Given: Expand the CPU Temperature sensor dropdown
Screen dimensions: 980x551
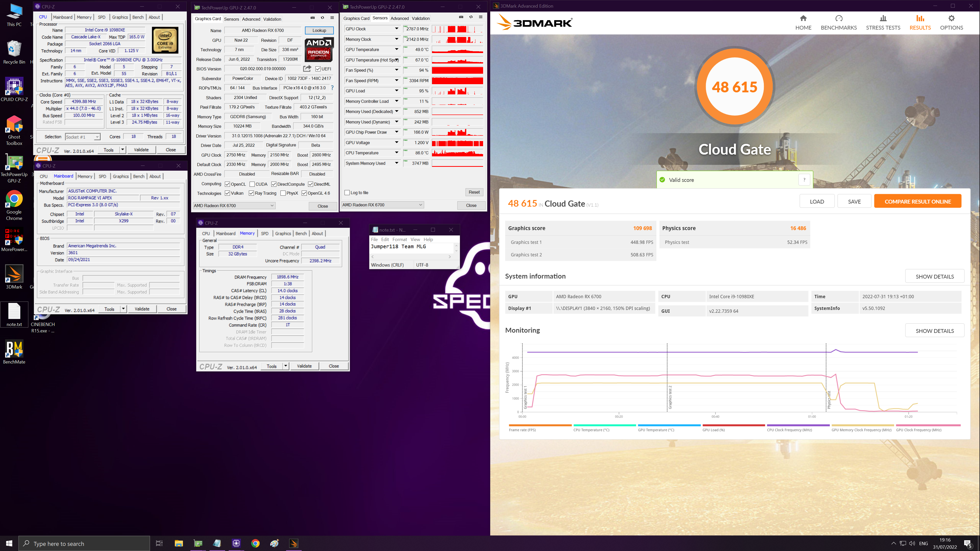Looking at the screenshot, I should [x=396, y=153].
